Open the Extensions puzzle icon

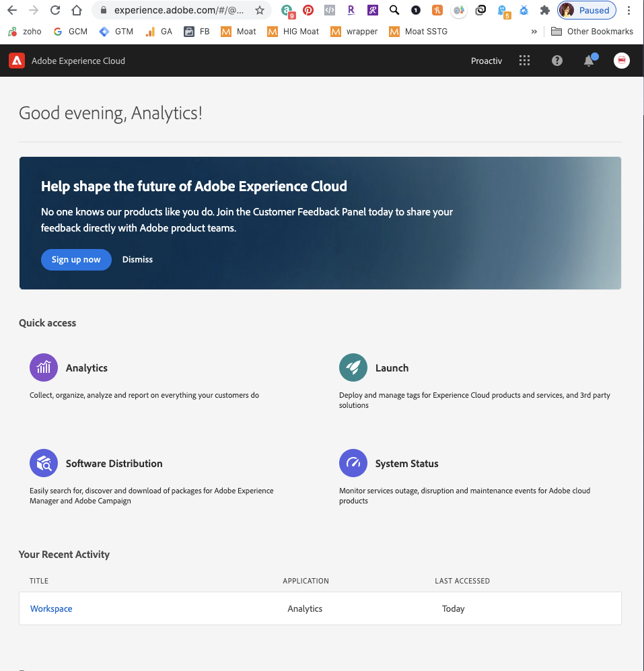[544, 10]
